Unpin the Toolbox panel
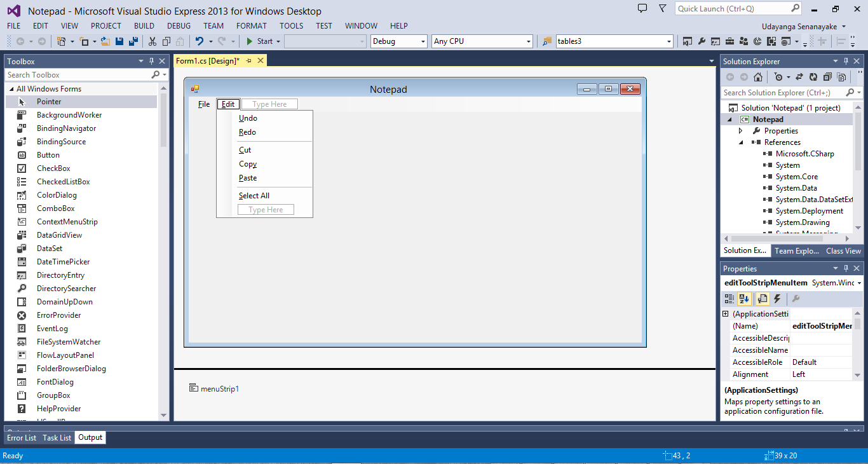Screen dimensions: 868x464 (x=151, y=61)
